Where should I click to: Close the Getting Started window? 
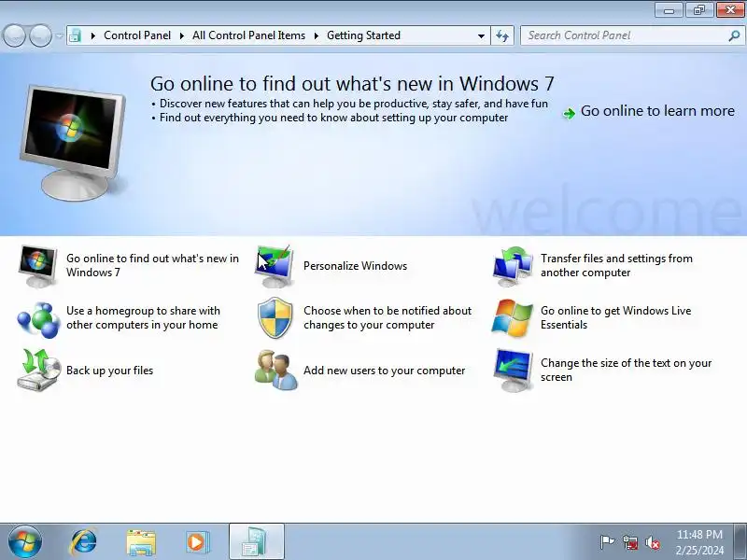coord(730,10)
